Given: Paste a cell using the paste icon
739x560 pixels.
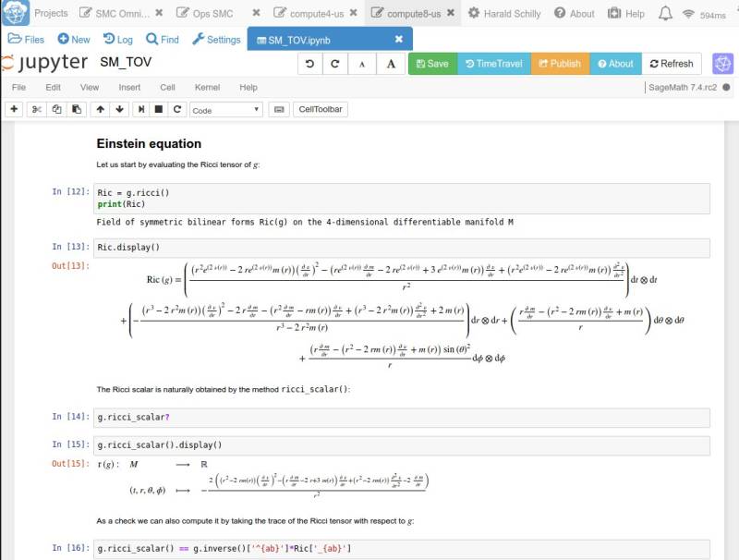Looking at the screenshot, I should click(x=76, y=109).
